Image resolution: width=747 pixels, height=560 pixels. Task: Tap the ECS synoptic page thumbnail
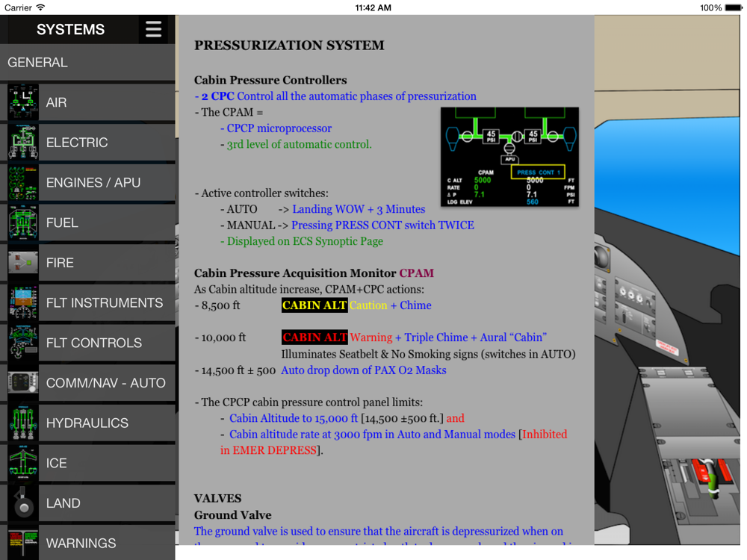click(x=509, y=157)
